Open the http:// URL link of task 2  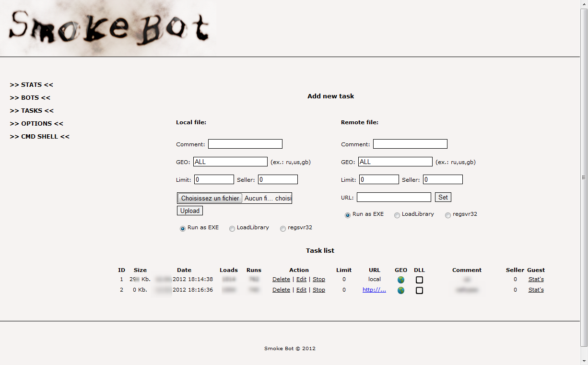pyautogui.click(x=374, y=290)
